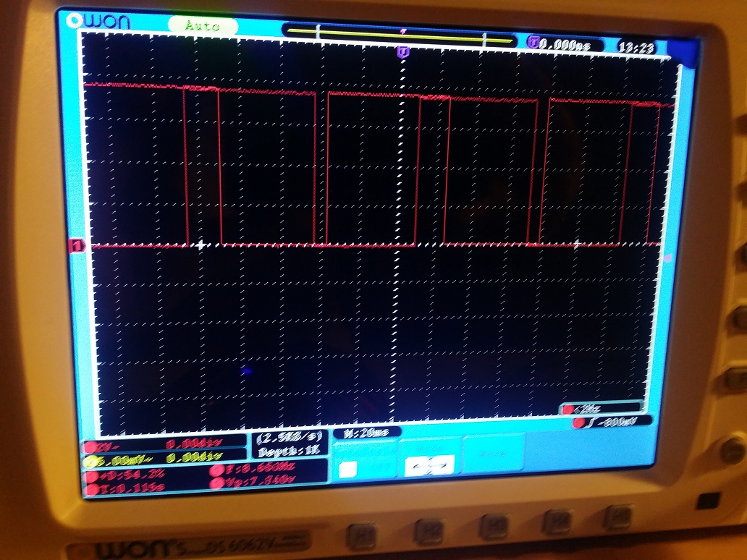Screen dimensions: 747x560
Task: Click the yellow waveform memory position bar
Action: [400, 33]
